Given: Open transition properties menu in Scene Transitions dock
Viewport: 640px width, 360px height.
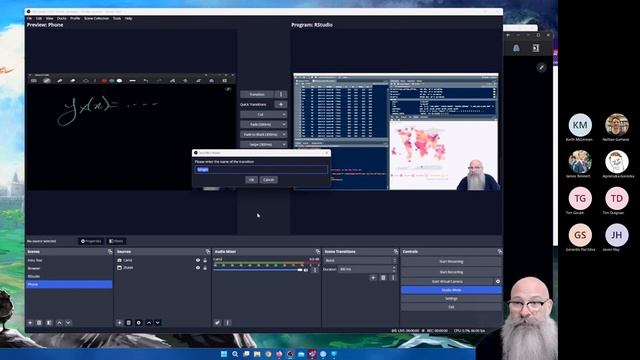Looking at the screenshot, I should pos(393,278).
